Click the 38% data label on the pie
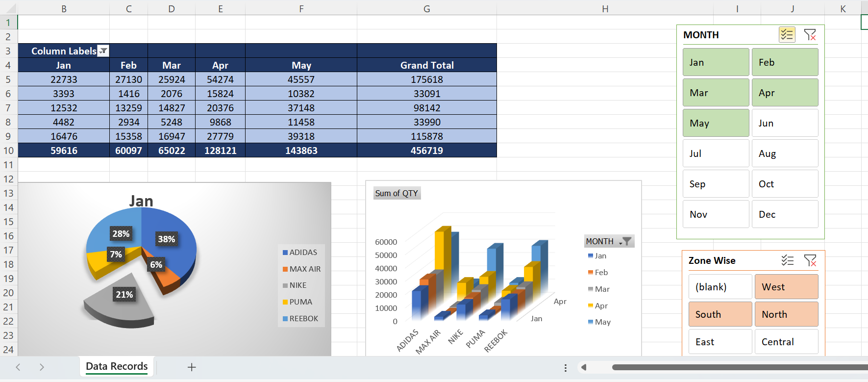 pos(166,239)
